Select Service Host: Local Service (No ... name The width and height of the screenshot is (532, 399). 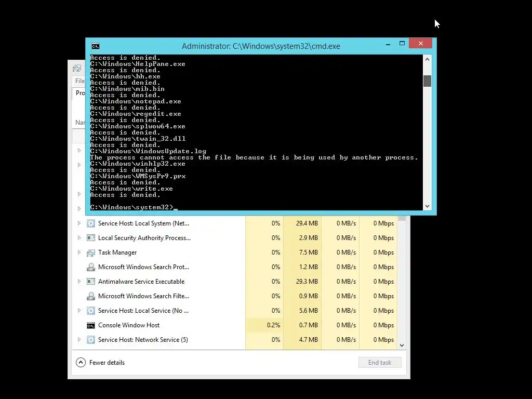point(143,311)
